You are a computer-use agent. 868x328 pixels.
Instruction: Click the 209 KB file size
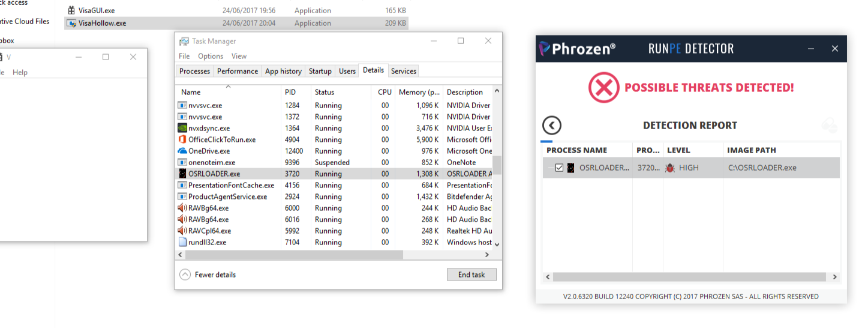pos(395,23)
